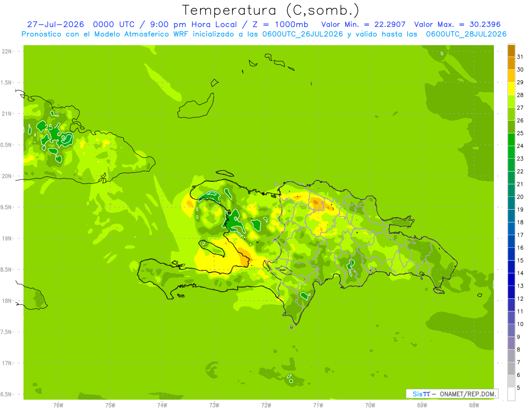
Task: Pick the yellow swatch between 28 and 29
Action: (x=511, y=89)
